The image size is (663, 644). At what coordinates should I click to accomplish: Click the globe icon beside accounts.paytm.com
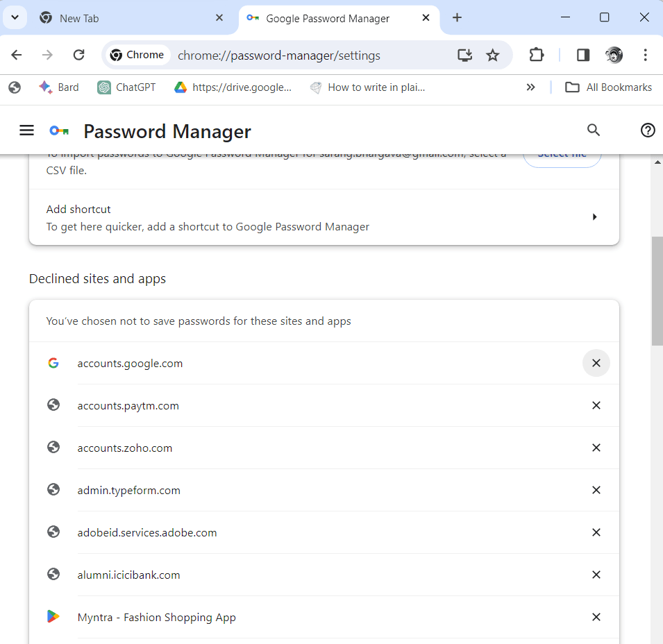coord(53,405)
